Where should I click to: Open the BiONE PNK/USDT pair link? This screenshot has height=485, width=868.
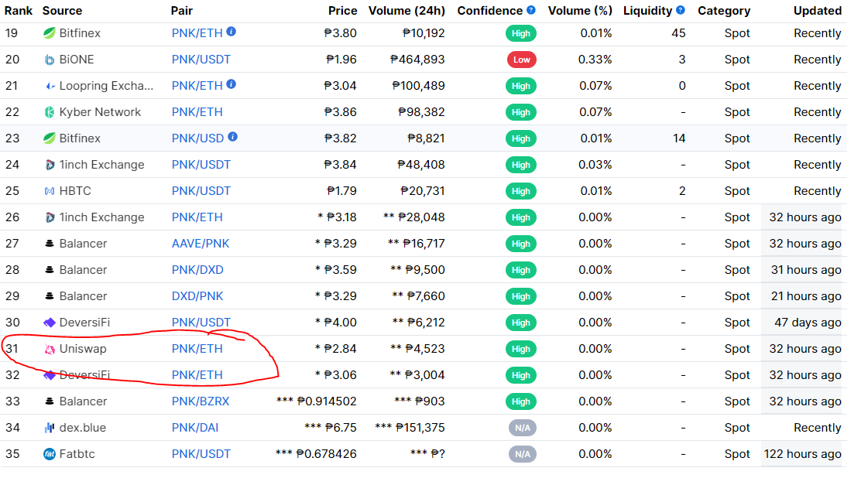pyautogui.click(x=201, y=60)
